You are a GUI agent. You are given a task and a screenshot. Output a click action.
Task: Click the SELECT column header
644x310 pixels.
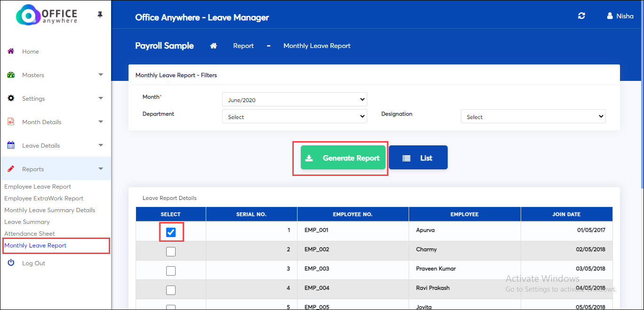(x=171, y=214)
